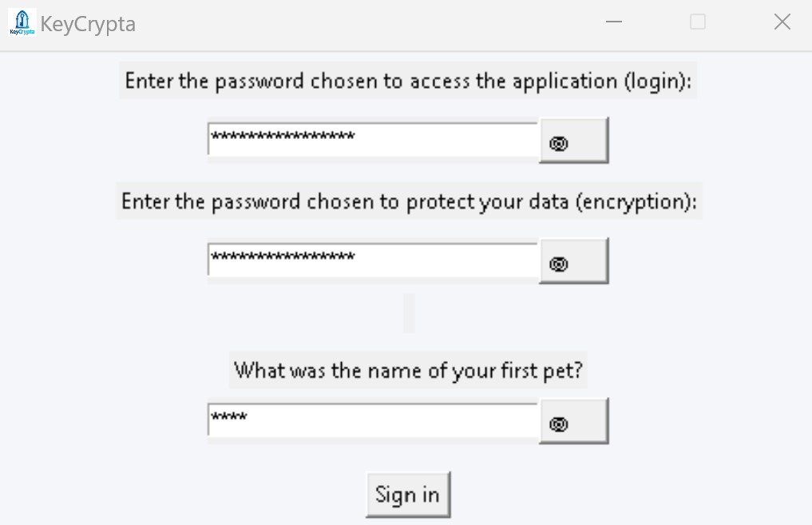
Task: Focus the login password input field
Action: tap(447, 140)
